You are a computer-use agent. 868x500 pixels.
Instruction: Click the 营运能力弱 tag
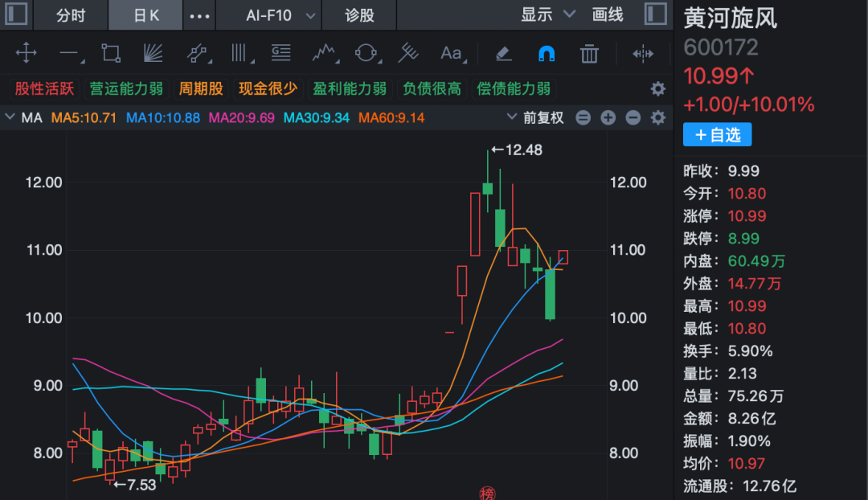(x=126, y=88)
